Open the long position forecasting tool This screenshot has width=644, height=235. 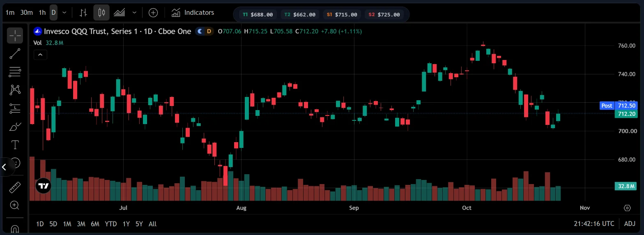pyautogui.click(x=15, y=108)
